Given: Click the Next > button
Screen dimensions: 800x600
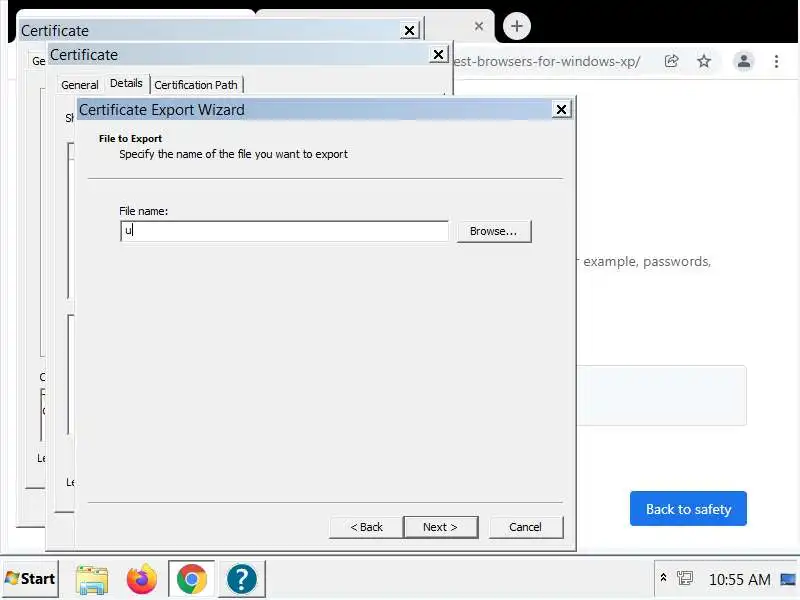Looking at the screenshot, I should pos(440,527).
